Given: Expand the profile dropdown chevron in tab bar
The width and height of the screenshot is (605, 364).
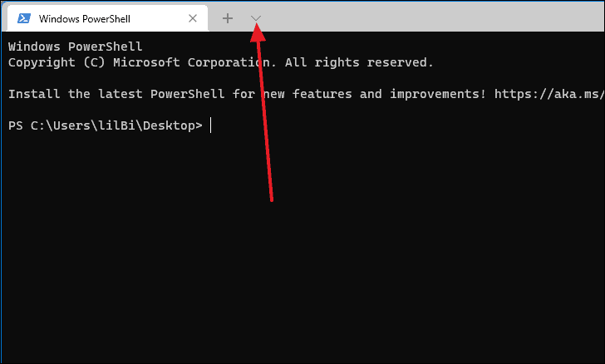Looking at the screenshot, I should tap(256, 18).
